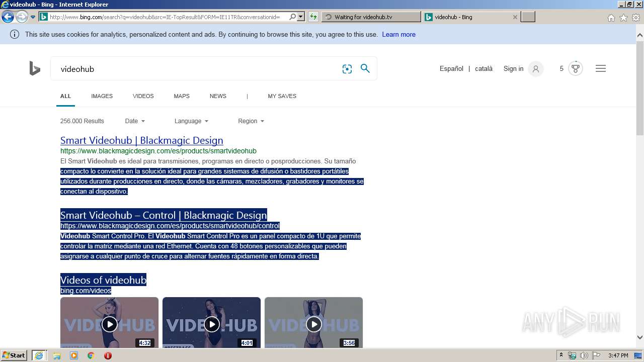The width and height of the screenshot is (644, 362).
Task: Select the VIDEOS search tab
Action: coord(143,96)
